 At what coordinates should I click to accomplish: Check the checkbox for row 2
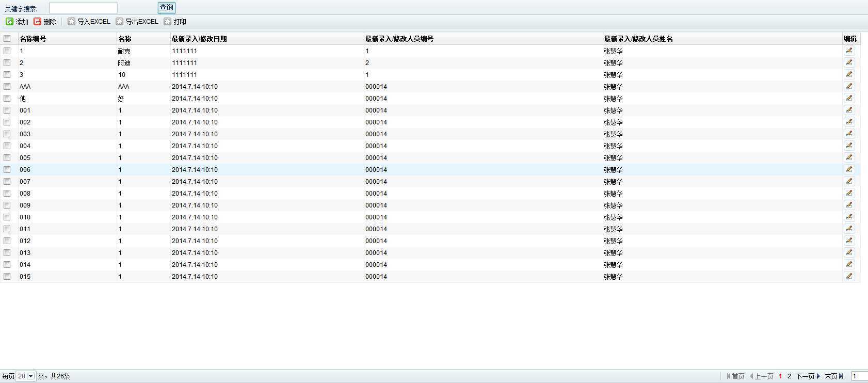pos(7,62)
